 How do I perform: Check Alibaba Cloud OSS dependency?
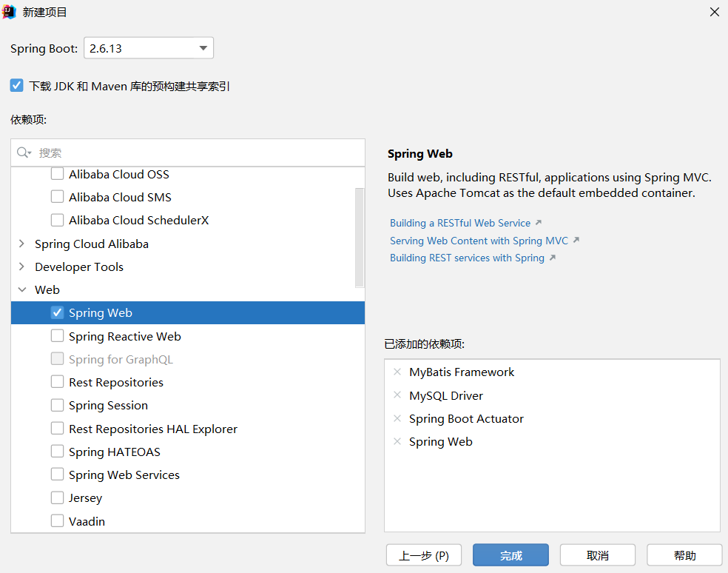(57, 174)
